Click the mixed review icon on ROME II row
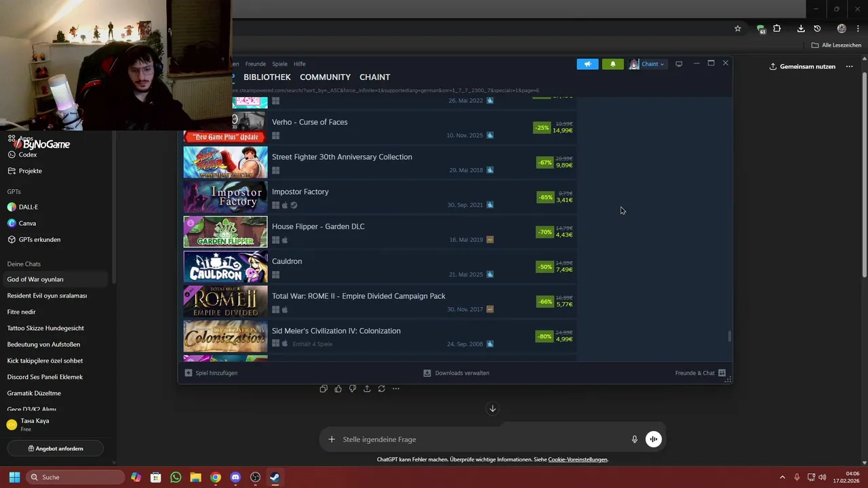The height and width of the screenshot is (488, 868). coord(490,309)
